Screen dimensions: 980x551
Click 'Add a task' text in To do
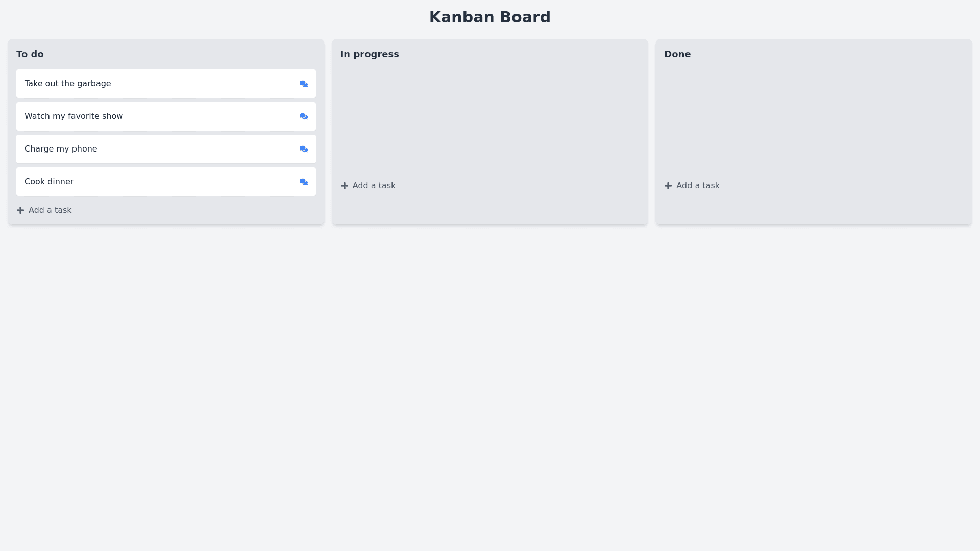pyautogui.click(x=50, y=210)
